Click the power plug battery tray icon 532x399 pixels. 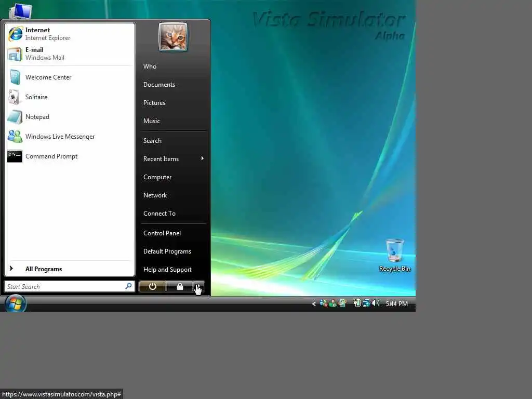pyautogui.click(x=356, y=303)
